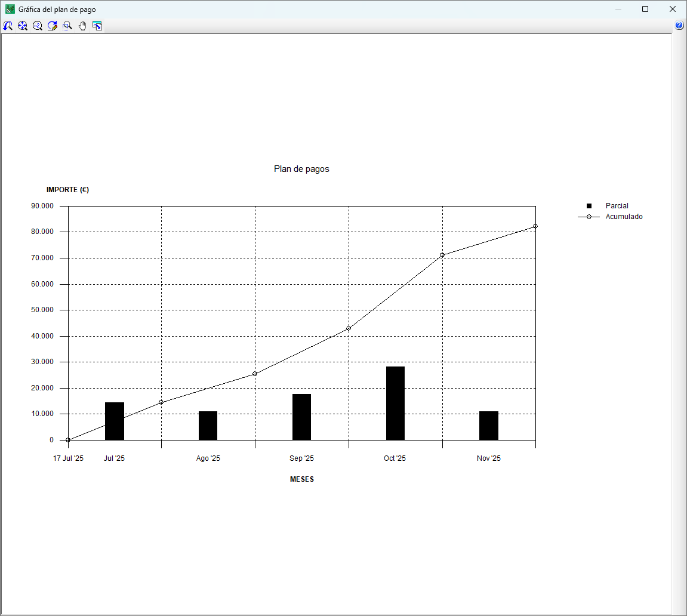The height and width of the screenshot is (616, 687).
Task: Click the Ago '25 axis label
Action: pyautogui.click(x=208, y=458)
